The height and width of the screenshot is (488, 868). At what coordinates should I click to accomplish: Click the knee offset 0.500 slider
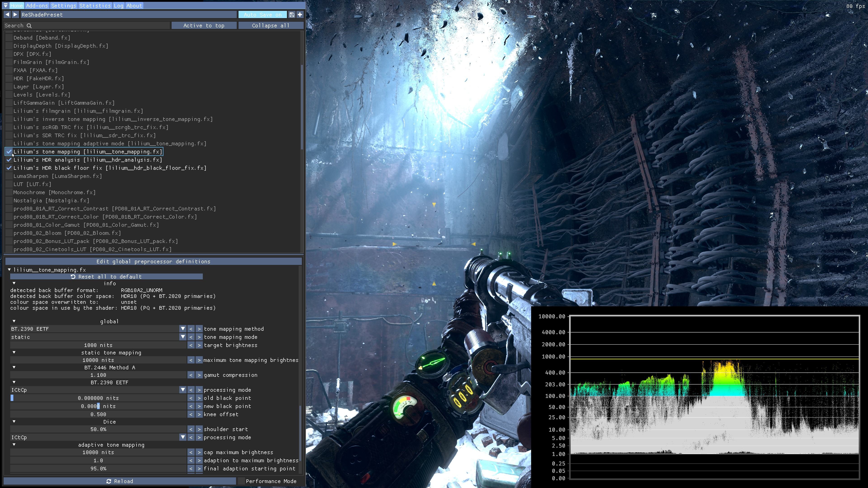98,414
